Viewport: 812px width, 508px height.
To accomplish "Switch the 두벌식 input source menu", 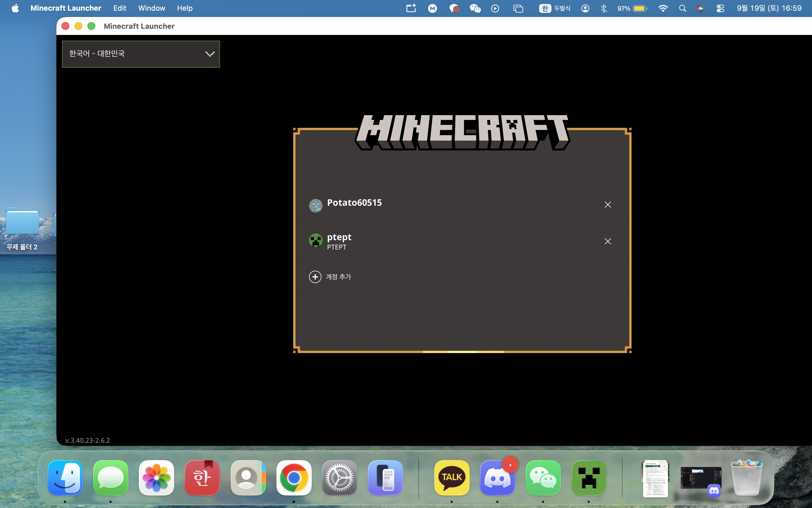I will tap(555, 8).
